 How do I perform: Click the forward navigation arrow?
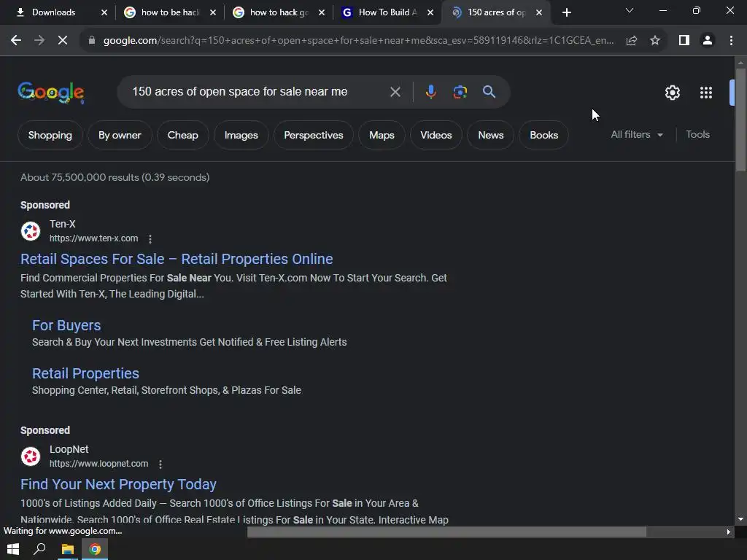(39, 41)
